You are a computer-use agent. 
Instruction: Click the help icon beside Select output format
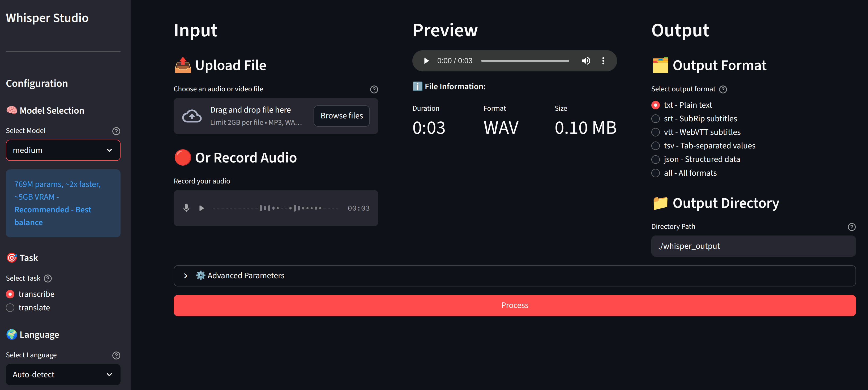tap(723, 89)
